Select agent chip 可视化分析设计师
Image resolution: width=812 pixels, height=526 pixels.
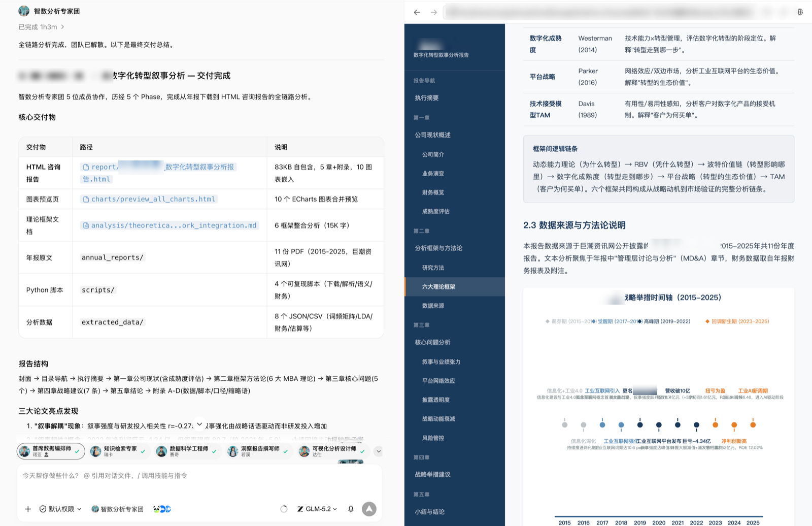(x=333, y=451)
